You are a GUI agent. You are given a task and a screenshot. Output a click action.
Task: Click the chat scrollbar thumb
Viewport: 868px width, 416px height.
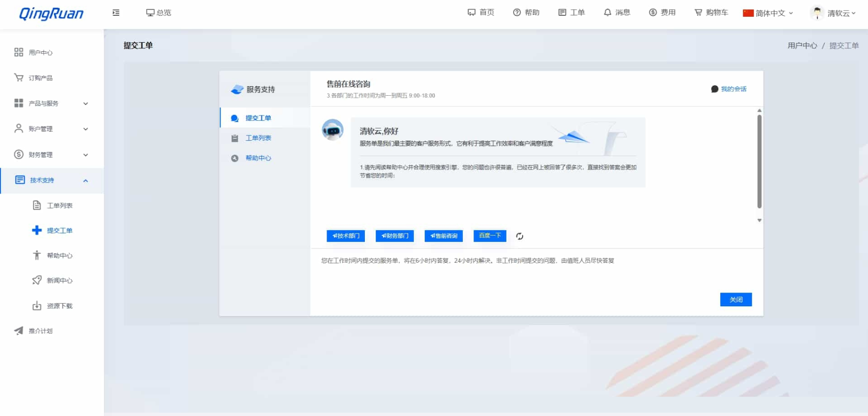pos(759,161)
